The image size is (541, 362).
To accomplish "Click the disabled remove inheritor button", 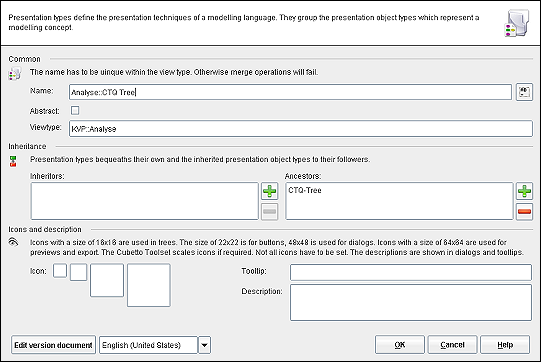I will point(269,211).
